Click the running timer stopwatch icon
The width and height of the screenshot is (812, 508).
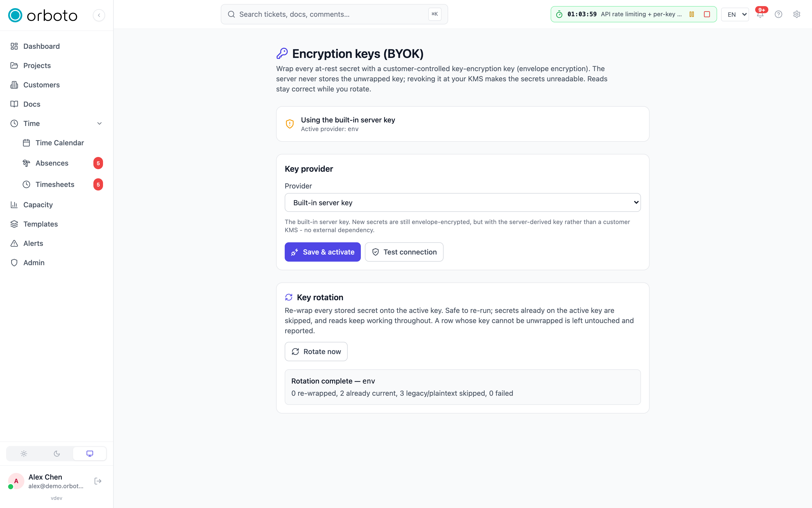pos(559,14)
